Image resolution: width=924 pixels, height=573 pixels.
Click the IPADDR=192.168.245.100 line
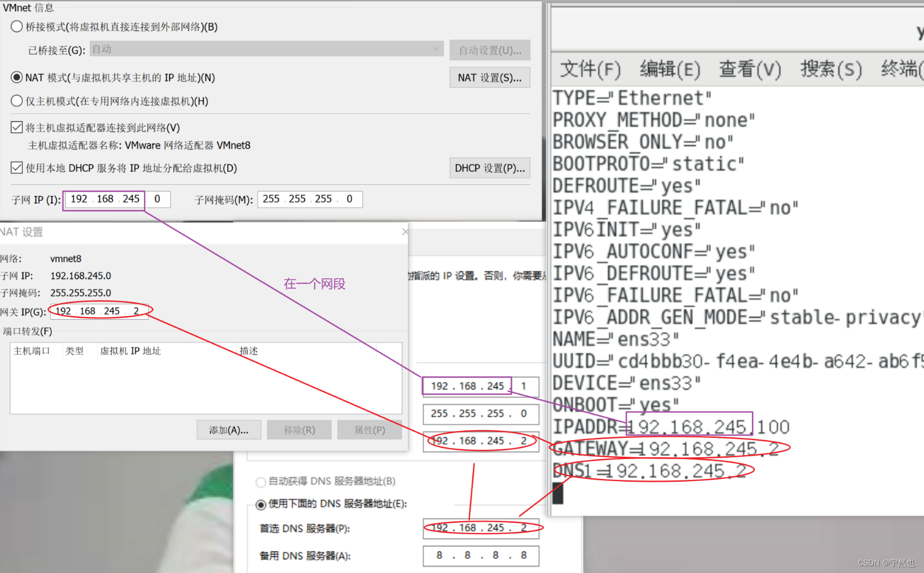click(671, 427)
